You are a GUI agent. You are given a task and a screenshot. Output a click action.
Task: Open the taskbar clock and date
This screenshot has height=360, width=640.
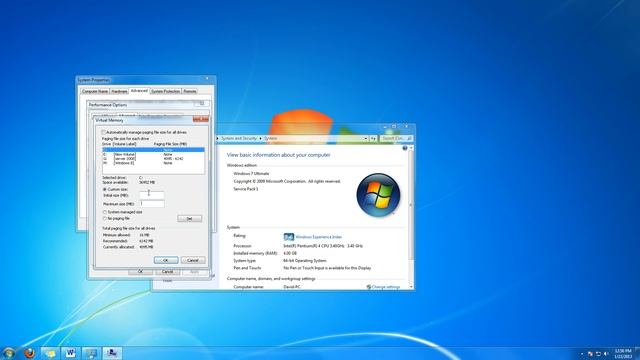(623, 353)
